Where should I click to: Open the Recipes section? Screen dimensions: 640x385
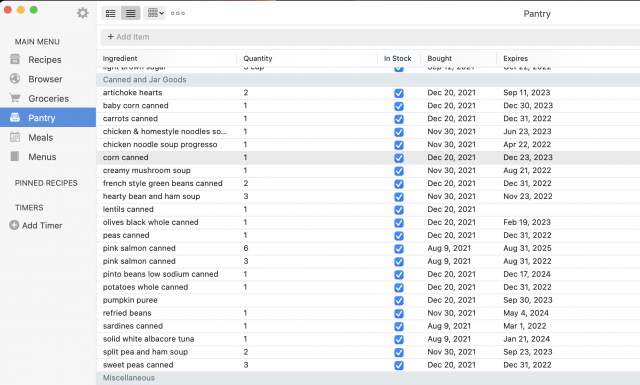45,60
